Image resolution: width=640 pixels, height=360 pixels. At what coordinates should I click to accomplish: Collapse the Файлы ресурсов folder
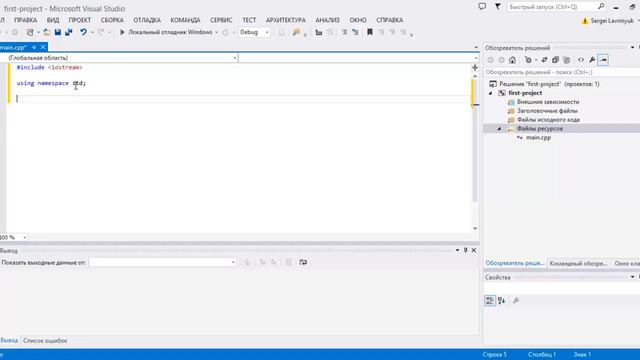[499, 129]
